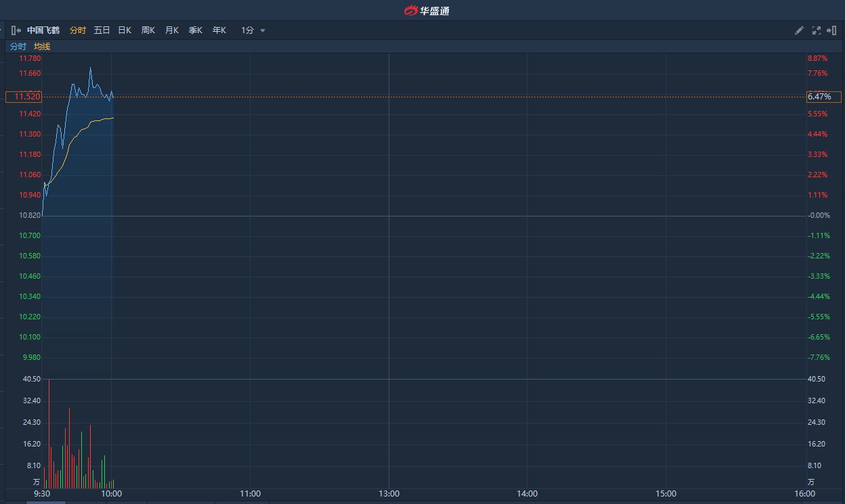Open the 1分 minute interval dropdown

click(x=253, y=30)
